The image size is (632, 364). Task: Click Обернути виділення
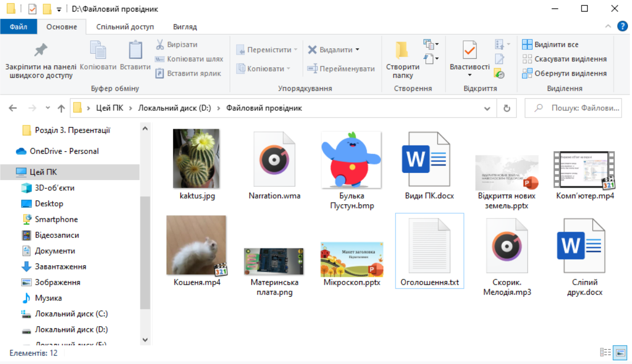(x=564, y=74)
